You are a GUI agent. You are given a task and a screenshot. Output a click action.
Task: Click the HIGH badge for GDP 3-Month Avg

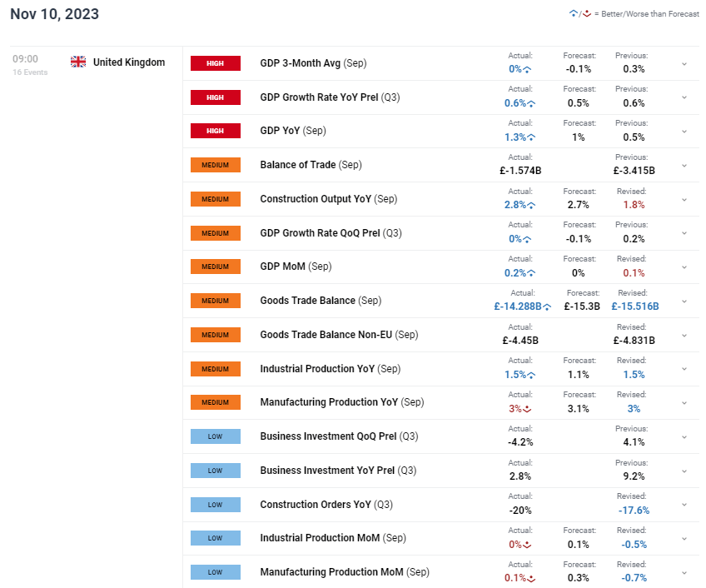pyautogui.click(x=215, y=63)
